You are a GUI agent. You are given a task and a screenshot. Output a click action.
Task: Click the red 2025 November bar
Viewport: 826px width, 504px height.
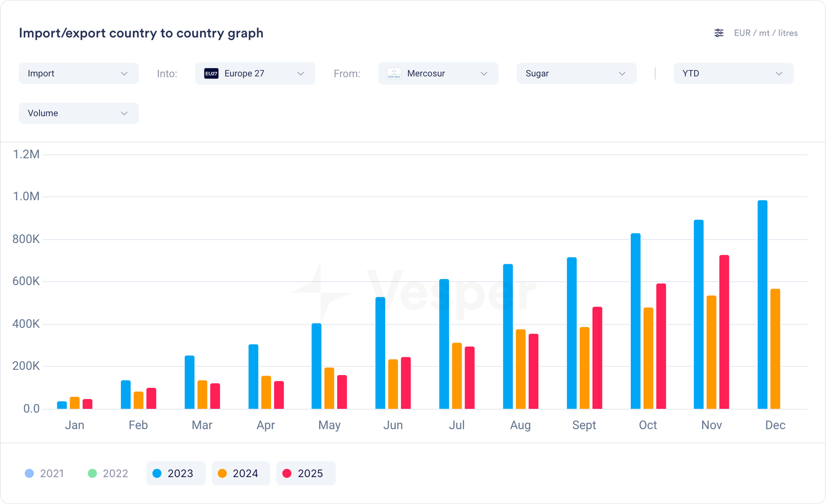coord(724,332)
